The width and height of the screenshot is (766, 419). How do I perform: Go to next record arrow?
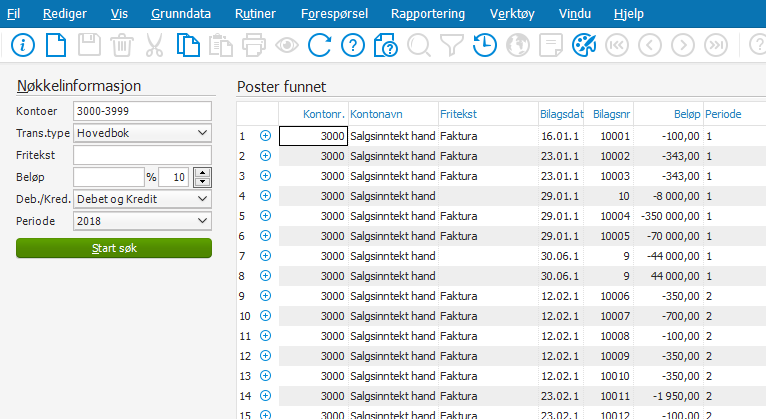(683, 45)
